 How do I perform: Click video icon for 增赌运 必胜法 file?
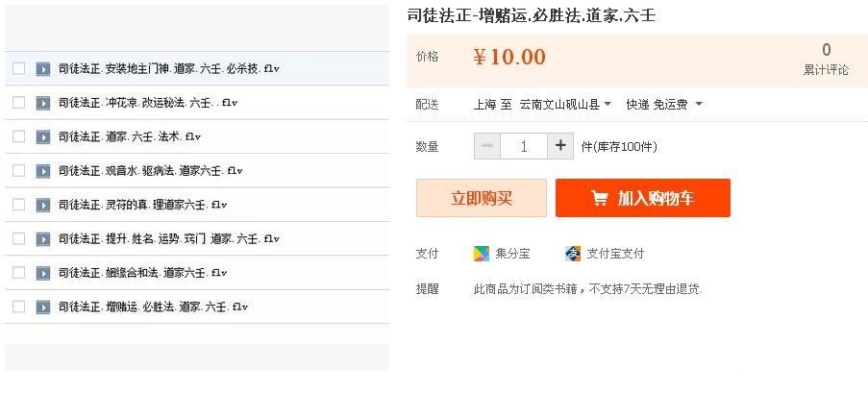point(43,307)
